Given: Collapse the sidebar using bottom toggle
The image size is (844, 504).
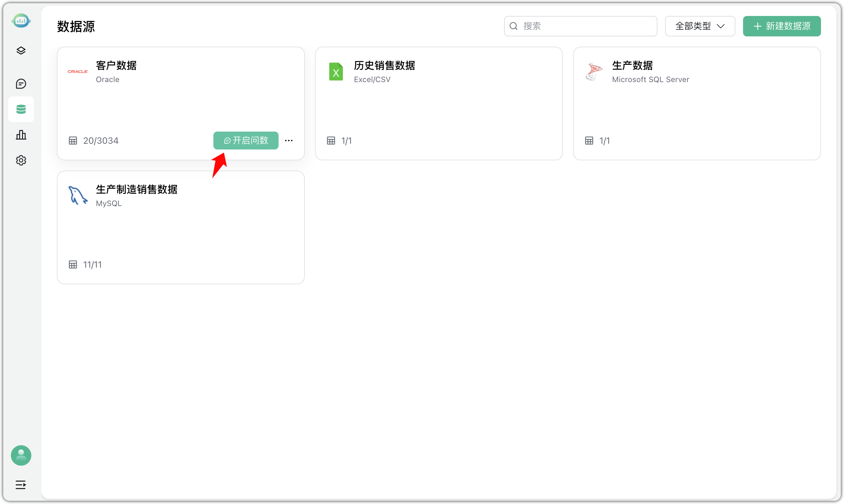Looking at the screenshot, I should point(20,485).
